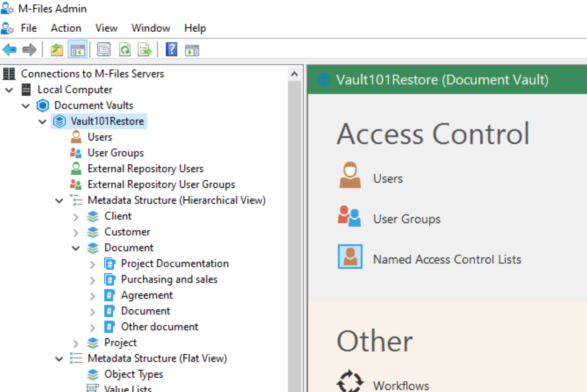Select the Other document class label
Image resolution: width=587 pixels, height=392 pixels.
click(x=159, y=327)
